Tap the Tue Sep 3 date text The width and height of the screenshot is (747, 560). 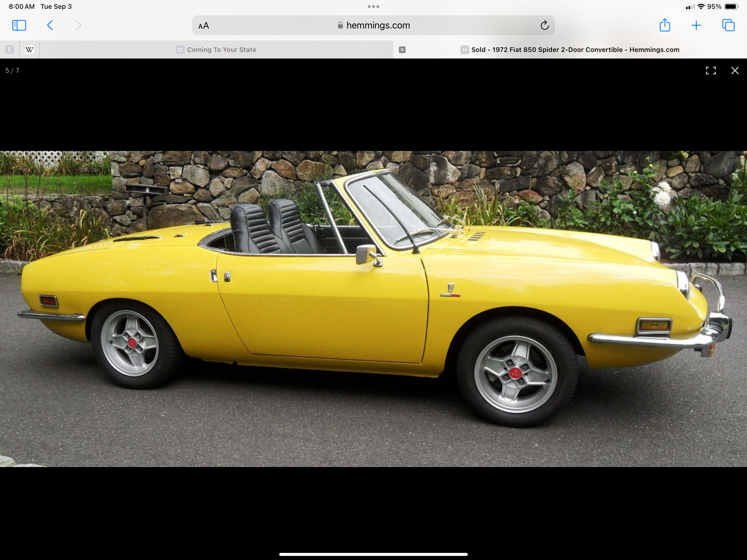pos(56,6)
